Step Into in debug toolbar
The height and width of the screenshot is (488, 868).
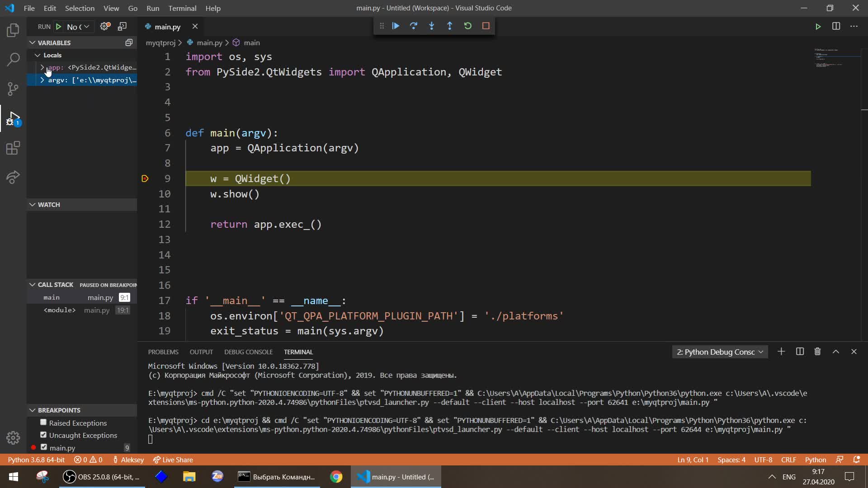(432, 26)
